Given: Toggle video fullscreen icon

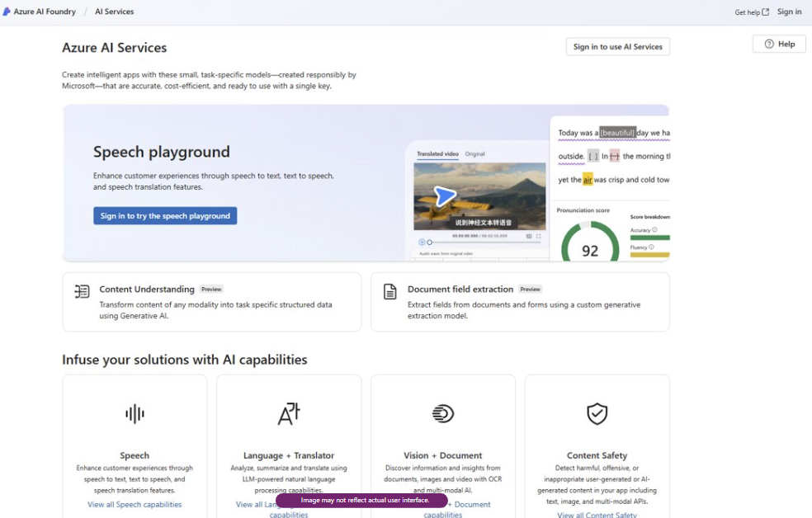Looking at the screenshot, I should tap(539, 236).
